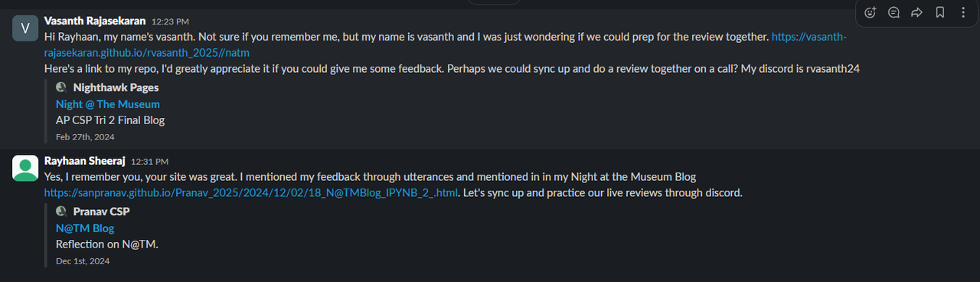980x282 pixels.
Task: Click the 12:23 PM message timestamp
Action: (170, 21)
